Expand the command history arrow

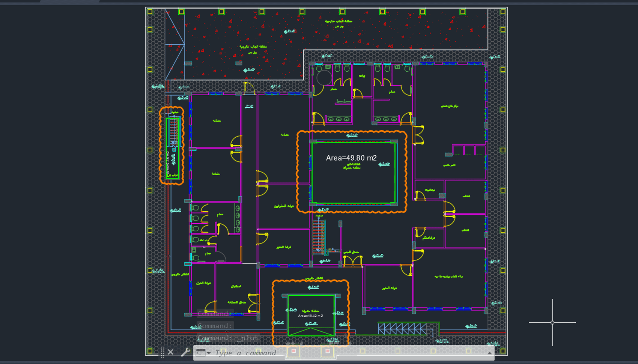(489, 353)
